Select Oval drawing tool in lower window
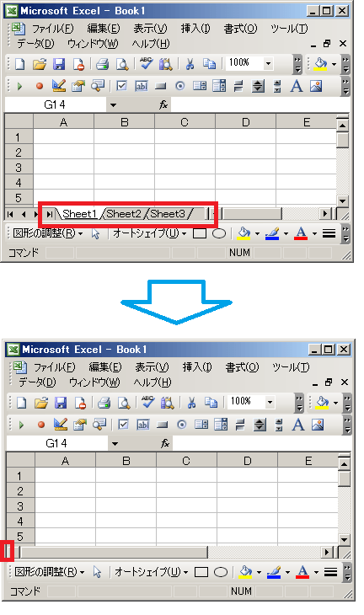 click(x=221, y=572)
